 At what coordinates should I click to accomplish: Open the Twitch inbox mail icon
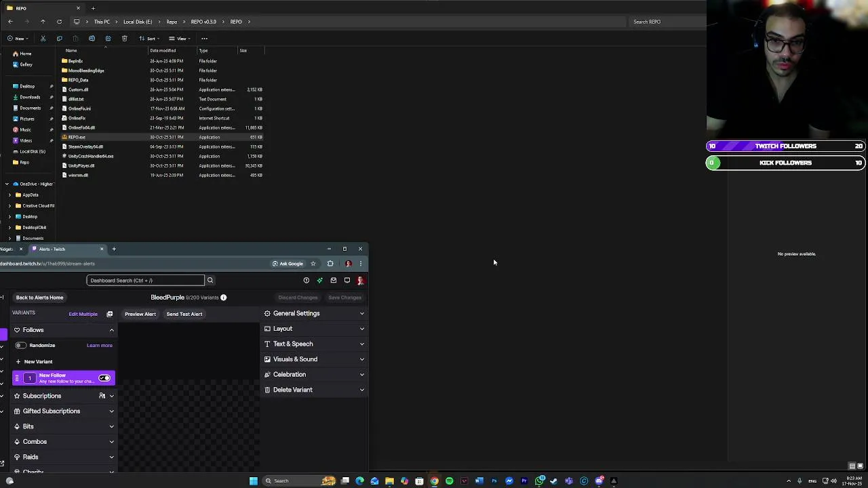334,281
